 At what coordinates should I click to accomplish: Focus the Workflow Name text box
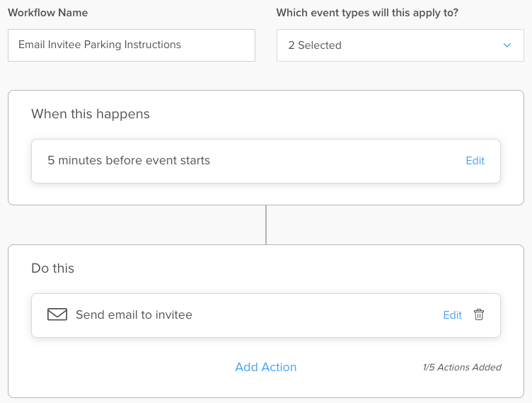coord(132,45)
